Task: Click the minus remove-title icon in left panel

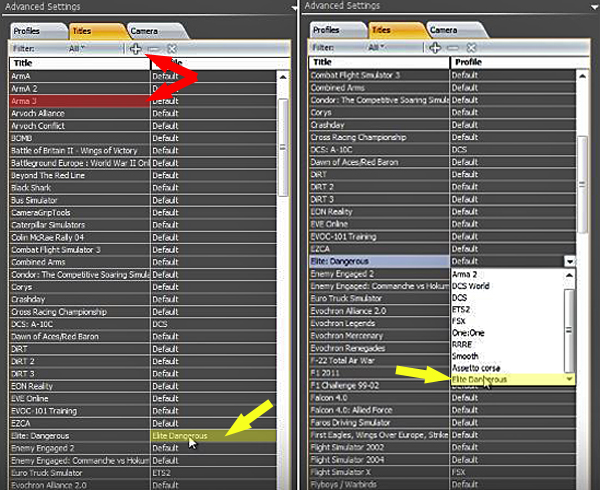Action: point(154,49)
